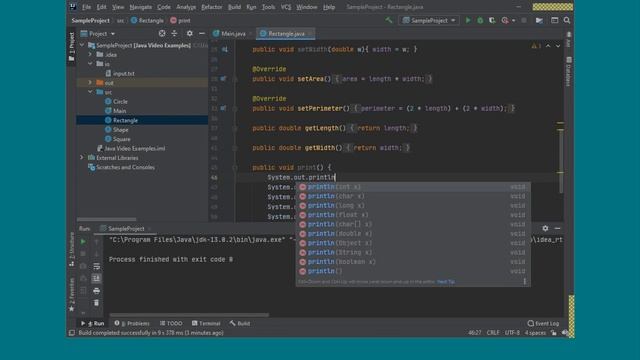Click the Build Project hammer icon
Screen dimensions: 640x360
click(389, 20)
